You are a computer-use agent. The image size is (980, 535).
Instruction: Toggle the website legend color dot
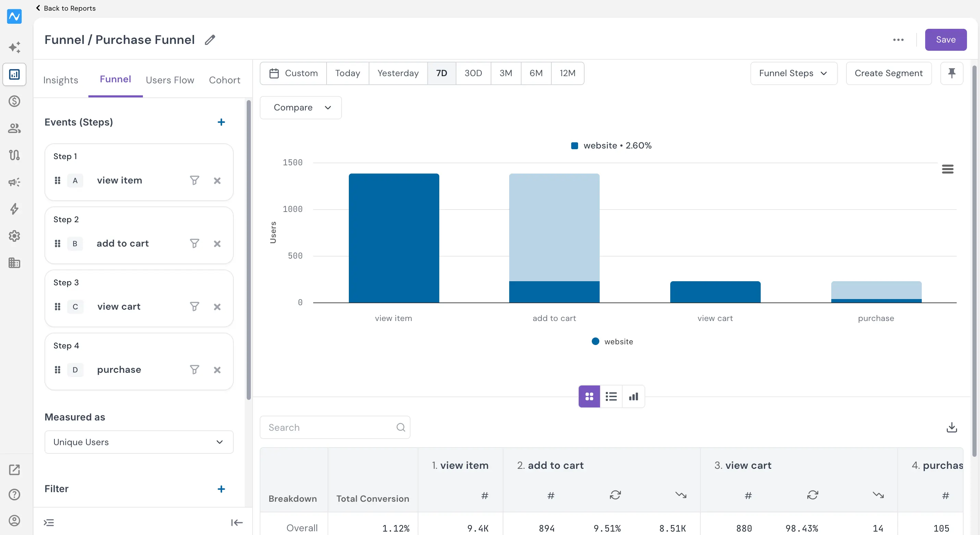(596, 342)
